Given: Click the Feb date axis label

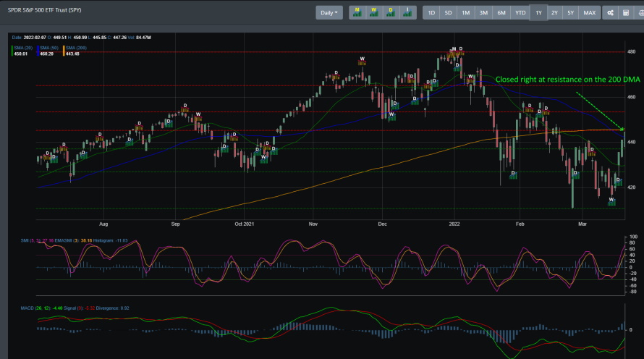Looking at the screenshot, I should click(x=520, y=224).
